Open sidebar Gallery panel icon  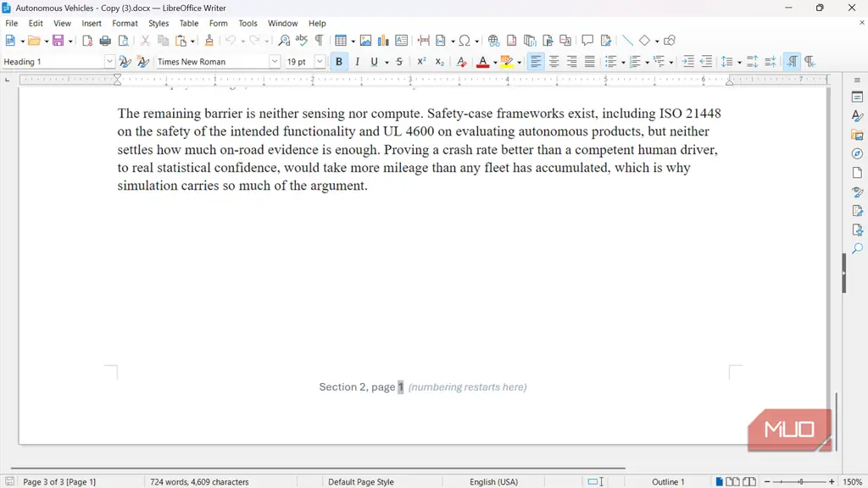(x=857, y=135)
